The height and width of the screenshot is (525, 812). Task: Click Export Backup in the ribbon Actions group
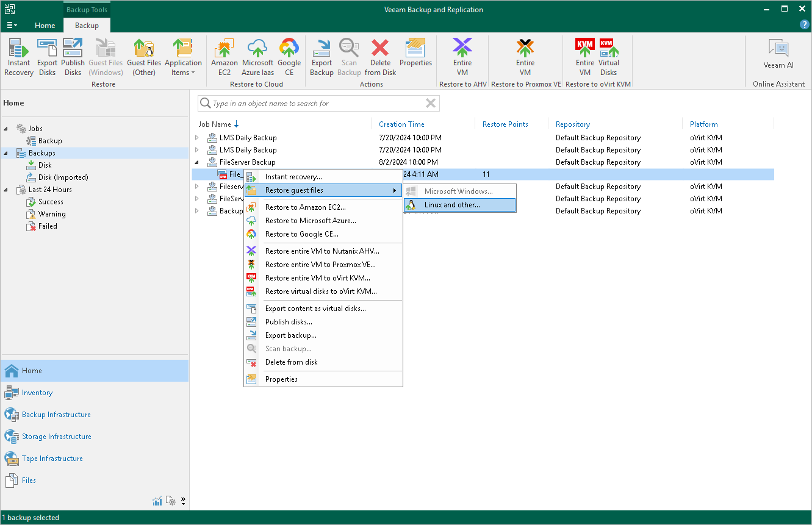(322, 57)
